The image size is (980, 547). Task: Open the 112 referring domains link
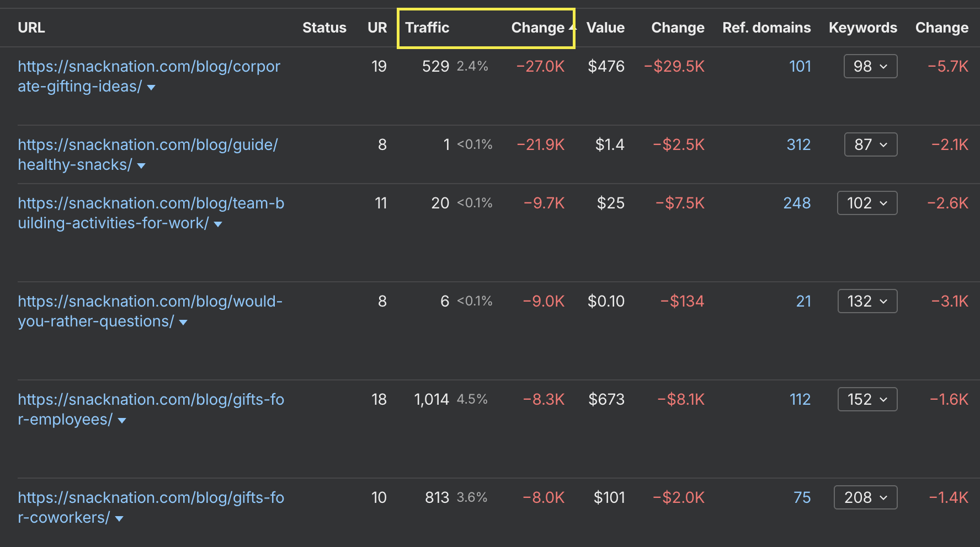click(x=800, y=399)
